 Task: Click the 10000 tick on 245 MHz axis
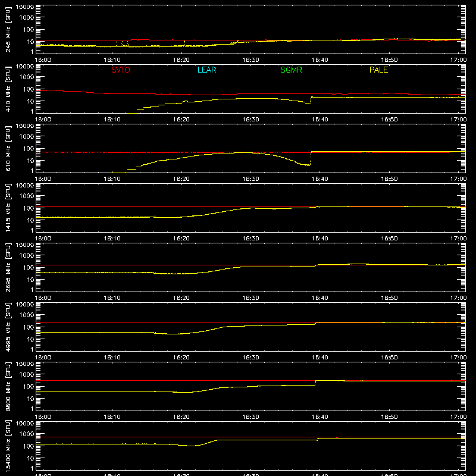25,7
